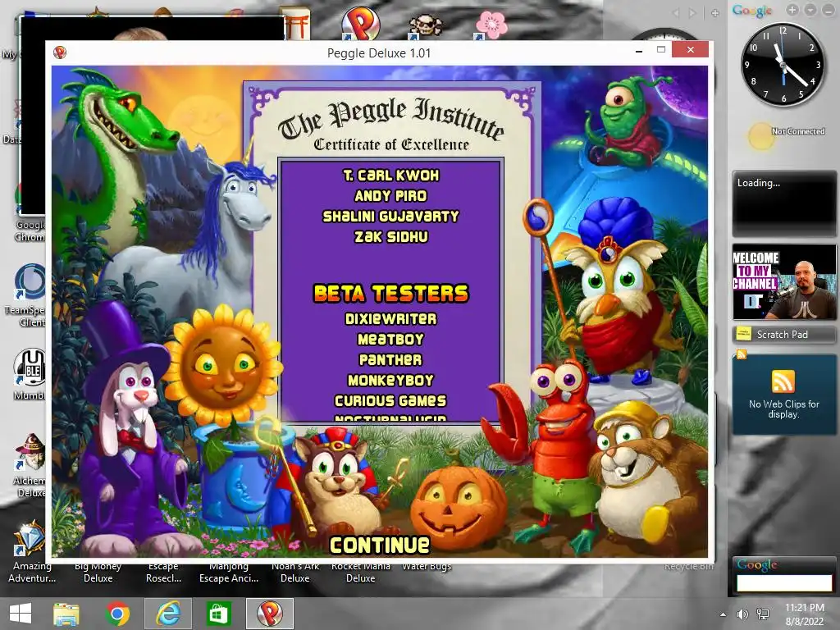Screen dimensions: 840x630
Task: Minimize the Peggle Deluxe window
Action: pyautogui.click(x=638, y=50)
